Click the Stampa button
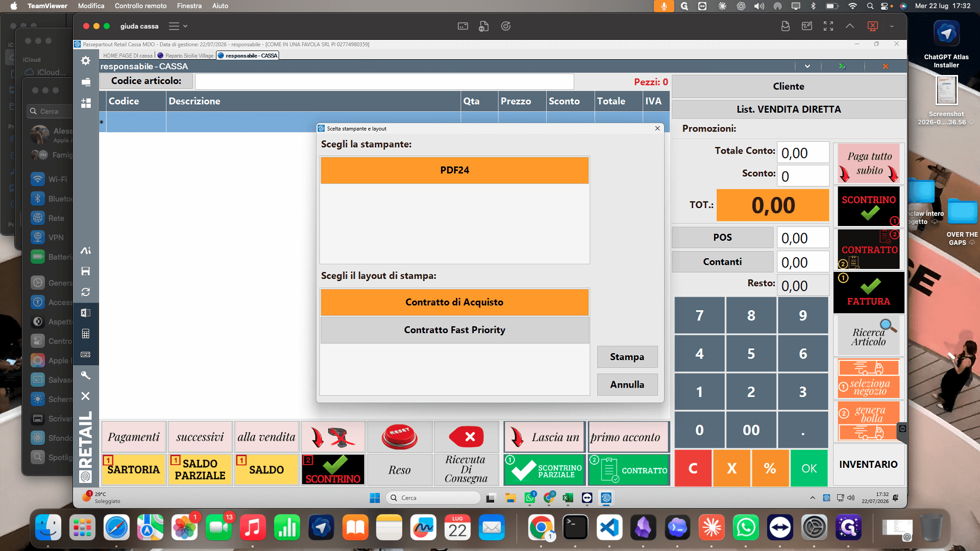Viewport: 980px width, 551px height. (x=627, y=357)
